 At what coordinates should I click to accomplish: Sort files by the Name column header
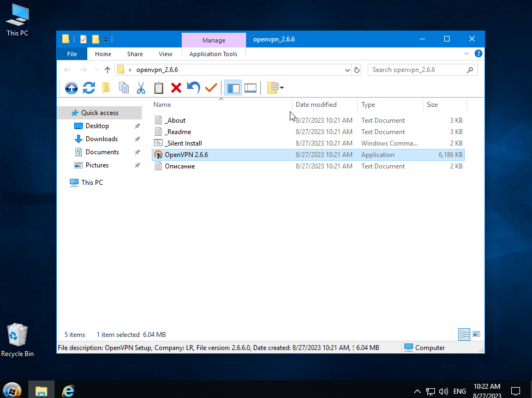(x=222, y=105)
